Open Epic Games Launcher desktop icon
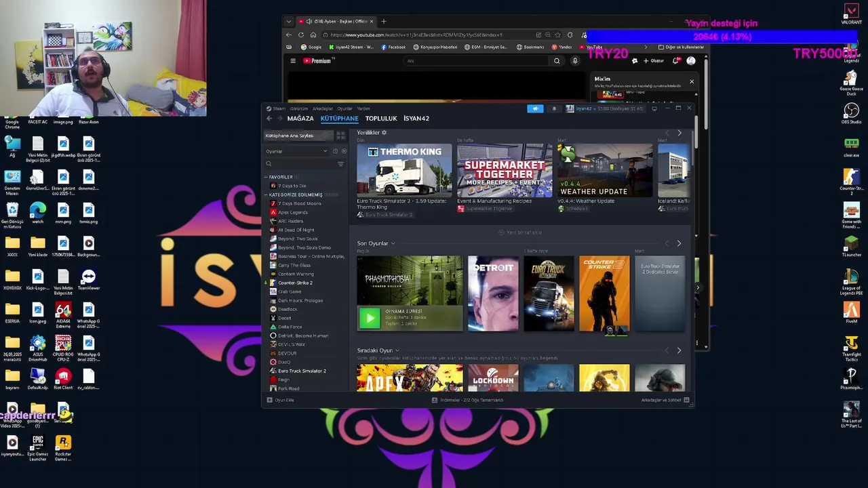 37,448
